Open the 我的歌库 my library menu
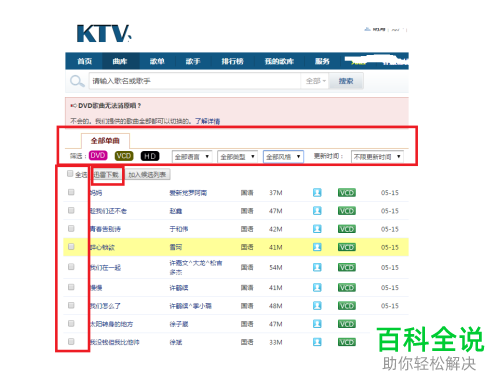500x384 pixels. [x=279, y=61]
